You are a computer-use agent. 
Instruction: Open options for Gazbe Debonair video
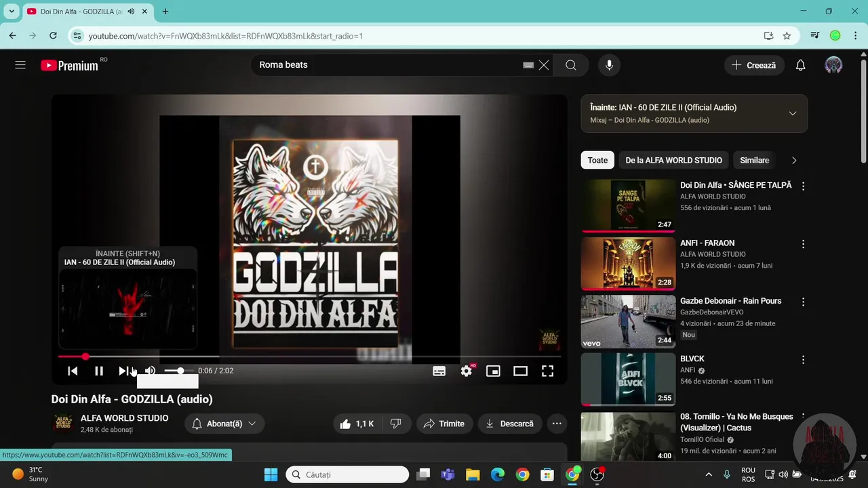click(x=803, y=301)
